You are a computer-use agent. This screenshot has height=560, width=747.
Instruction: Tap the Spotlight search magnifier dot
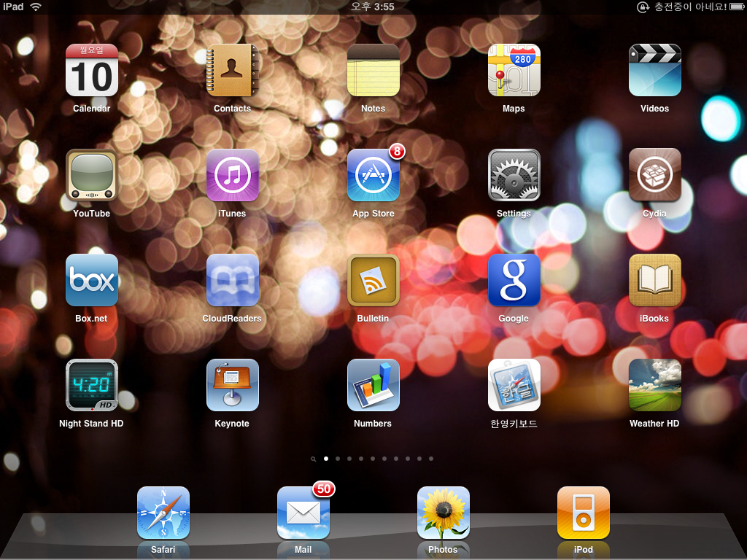[313, 459]
